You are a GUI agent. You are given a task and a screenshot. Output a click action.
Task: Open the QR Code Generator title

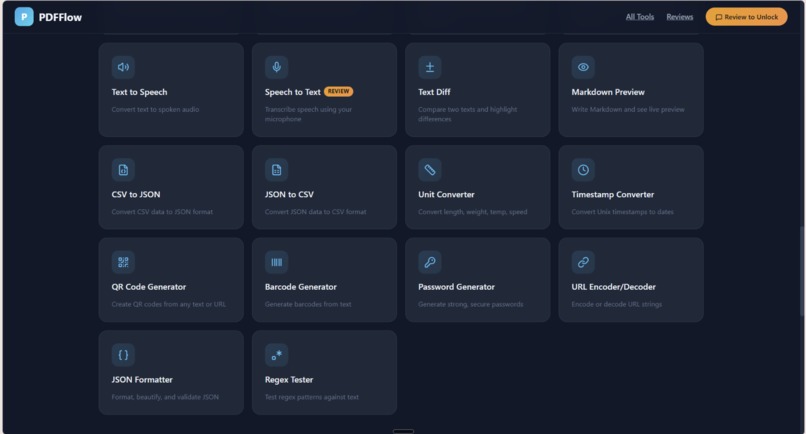coord(149,287)
